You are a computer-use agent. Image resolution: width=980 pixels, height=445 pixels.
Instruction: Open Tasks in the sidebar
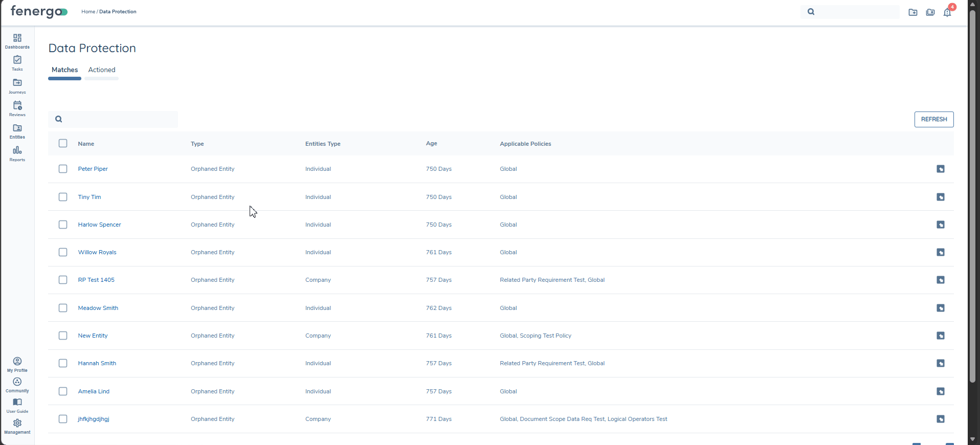(x=17, y=63)
